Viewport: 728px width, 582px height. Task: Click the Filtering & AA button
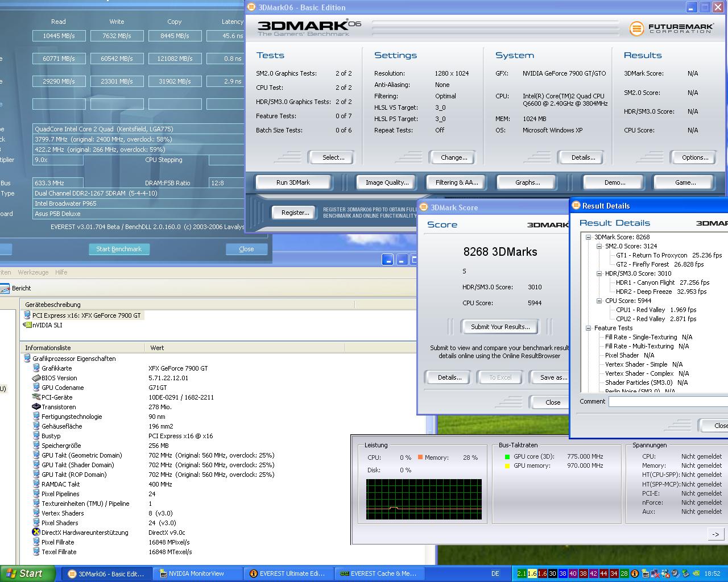[x=457, y=182]
